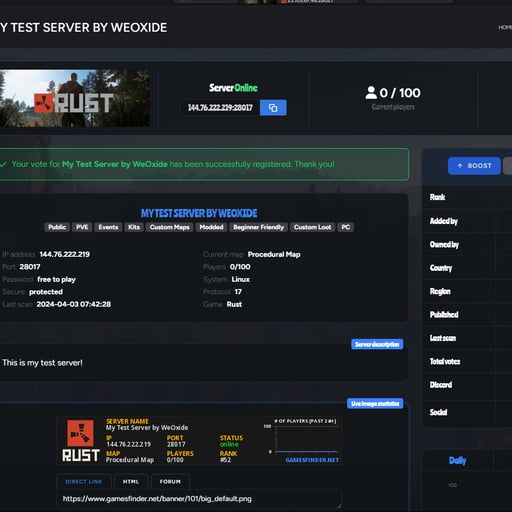The image size is (512, 512).
Task: Click the Procedural Map value
Action: 274,254
